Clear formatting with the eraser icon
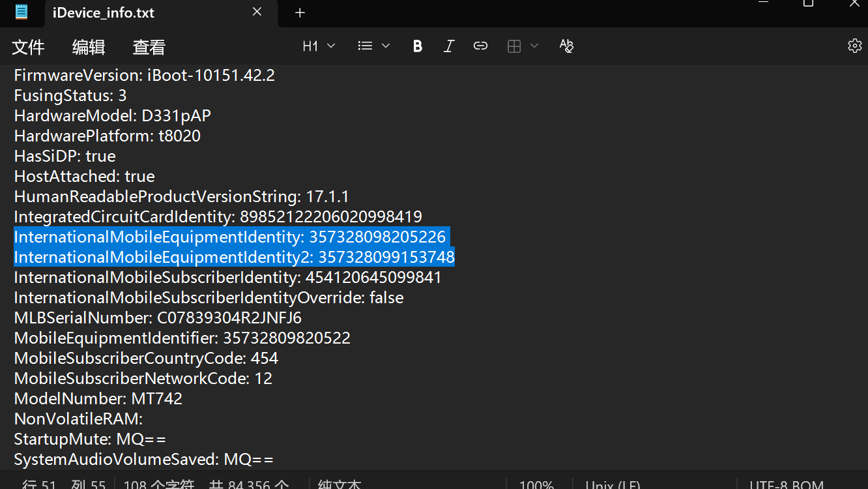Image resolution: width=868 pixels, height=489 pixels. point(566,46)
